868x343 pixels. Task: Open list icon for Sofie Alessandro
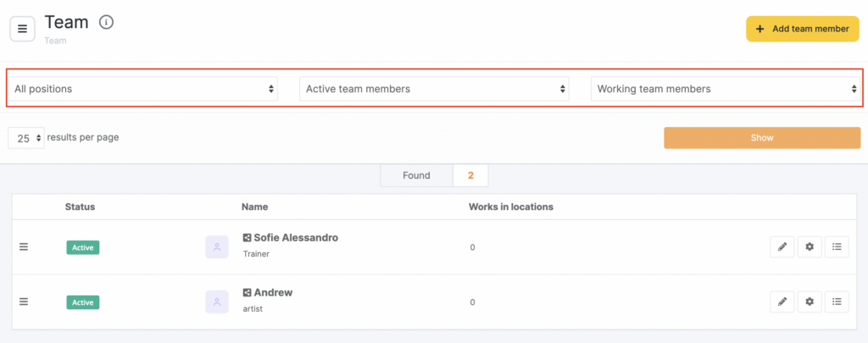click(837, 246)
